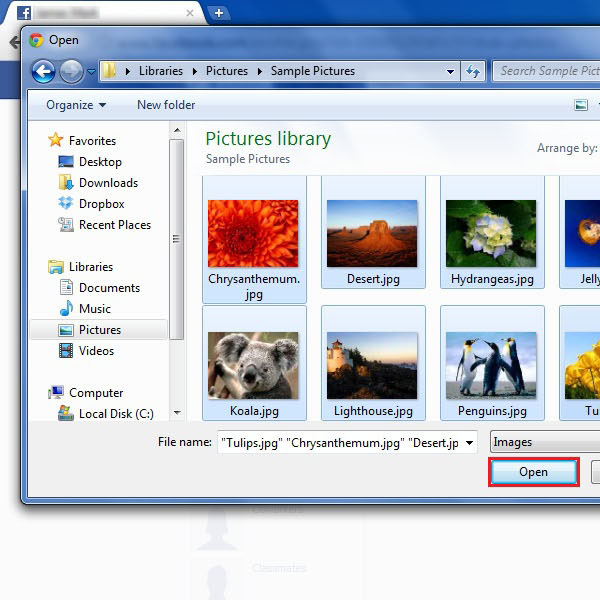
Task: Focus the Search Sample Pictures field
Action: [546, 71]
